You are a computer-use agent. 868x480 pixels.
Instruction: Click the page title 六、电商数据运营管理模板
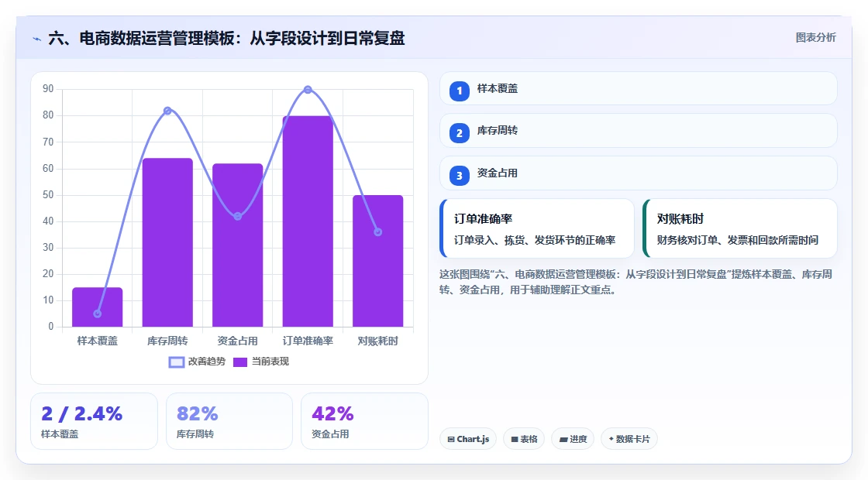tap(226, 38)
